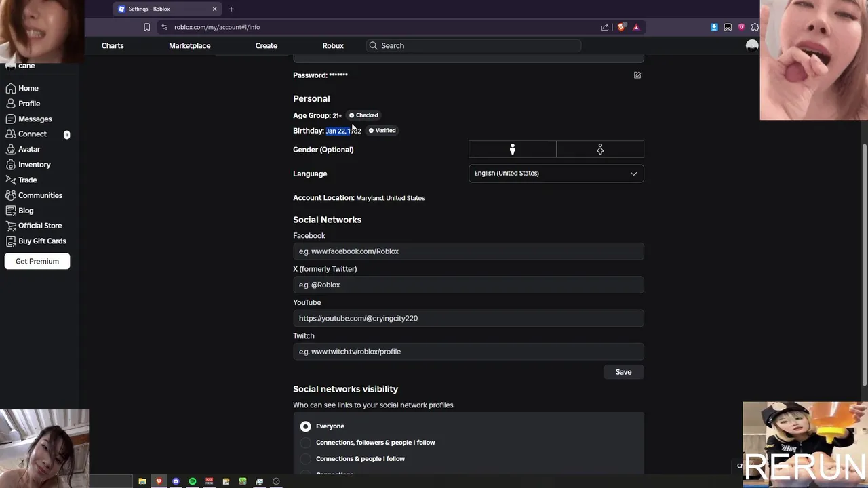Select the Connections & people I follow option
The image size is (868, 488).
coord(306,459)
